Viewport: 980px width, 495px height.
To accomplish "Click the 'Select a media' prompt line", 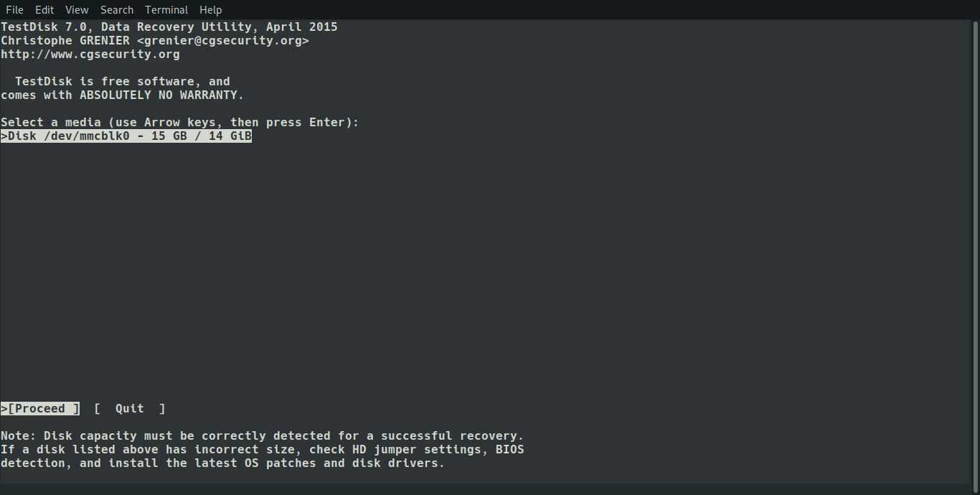I will pos(179,123).
